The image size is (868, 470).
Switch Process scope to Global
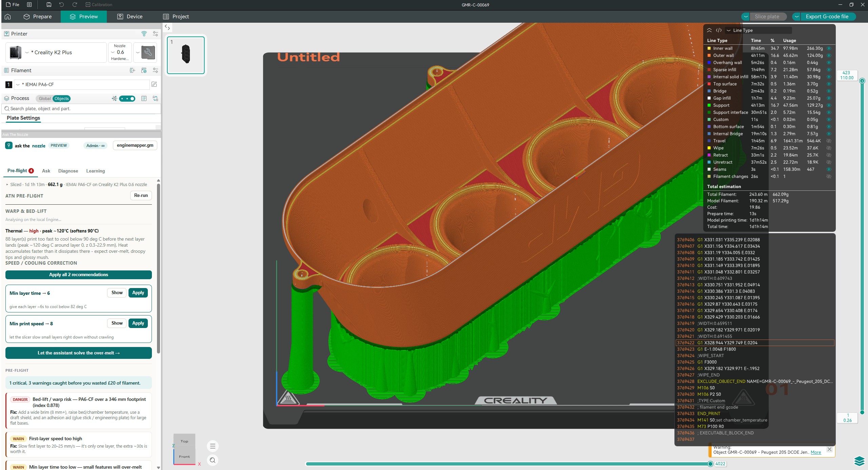(x=44, y=99)
